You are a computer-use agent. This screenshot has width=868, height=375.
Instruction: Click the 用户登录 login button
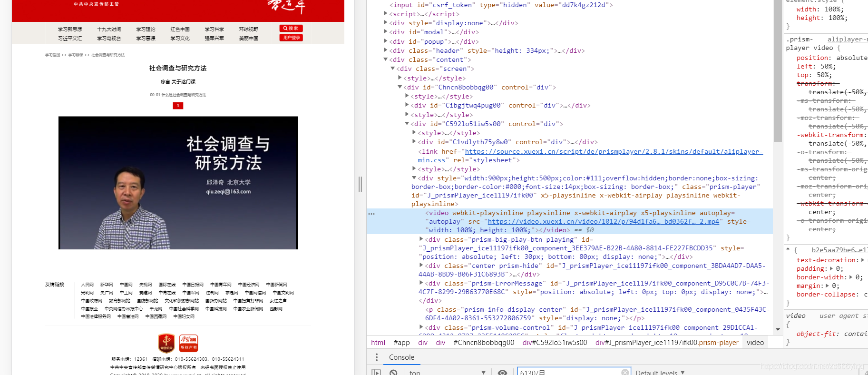pyautogui.click(x=291, y=38)
